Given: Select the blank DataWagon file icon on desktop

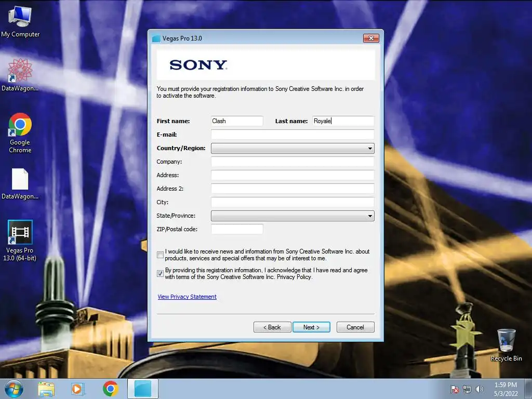Looking at the screenshot, I should 20,184.
